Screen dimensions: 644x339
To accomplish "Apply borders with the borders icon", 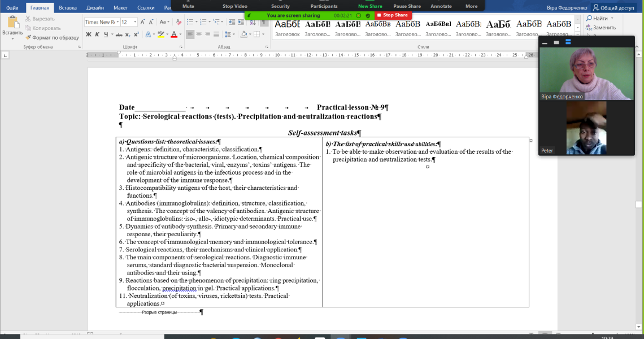I will (x=256, y=34).
